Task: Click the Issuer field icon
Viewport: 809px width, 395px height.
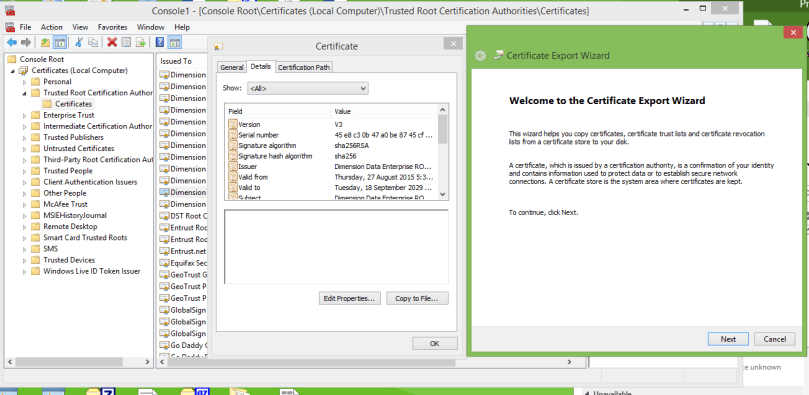Action: (233, 167)
